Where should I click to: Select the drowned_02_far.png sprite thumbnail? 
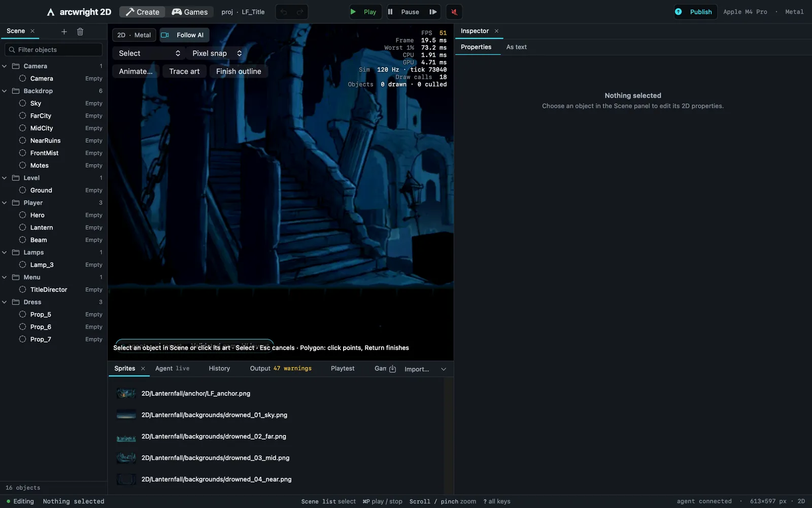click(x=126, y=436)
